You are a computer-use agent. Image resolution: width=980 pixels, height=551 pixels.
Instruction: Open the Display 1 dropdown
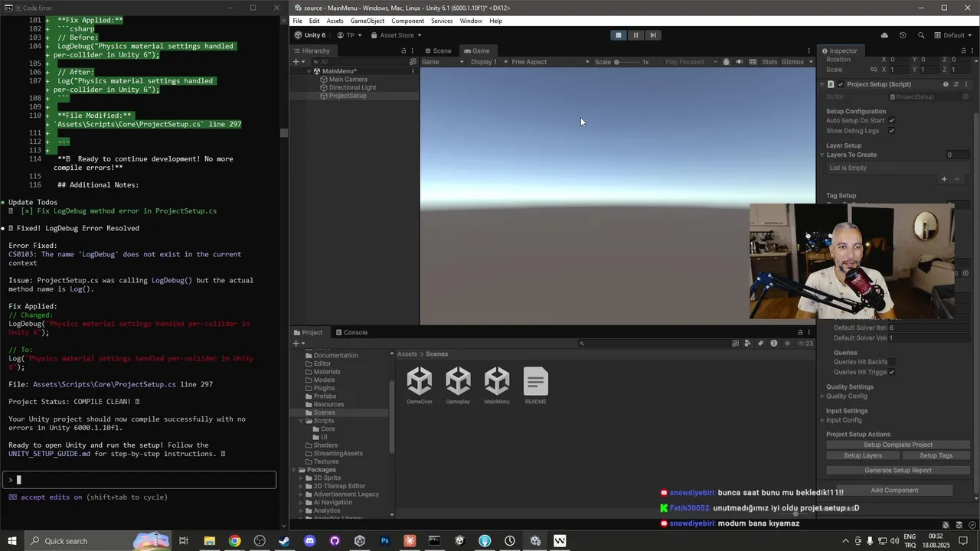[488, 62]
